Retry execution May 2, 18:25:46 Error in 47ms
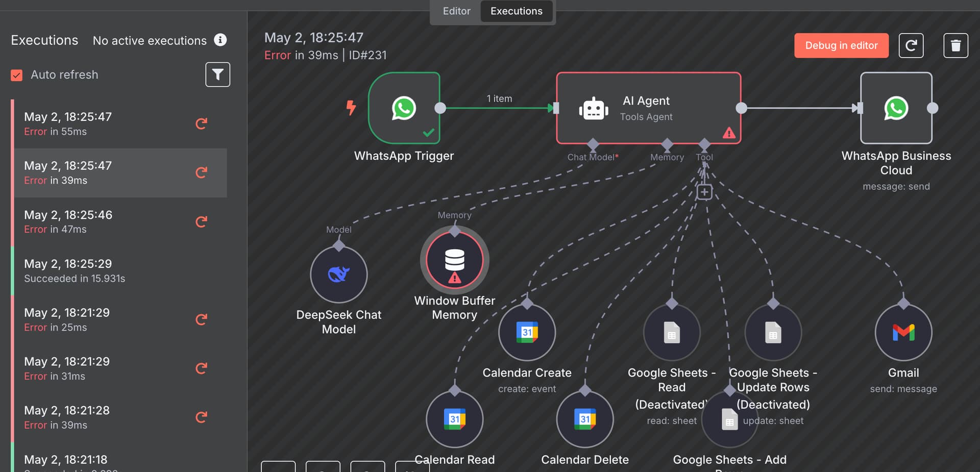Image resolution: width=980 pixels, height=472 pixels. [x=202, y=221]
